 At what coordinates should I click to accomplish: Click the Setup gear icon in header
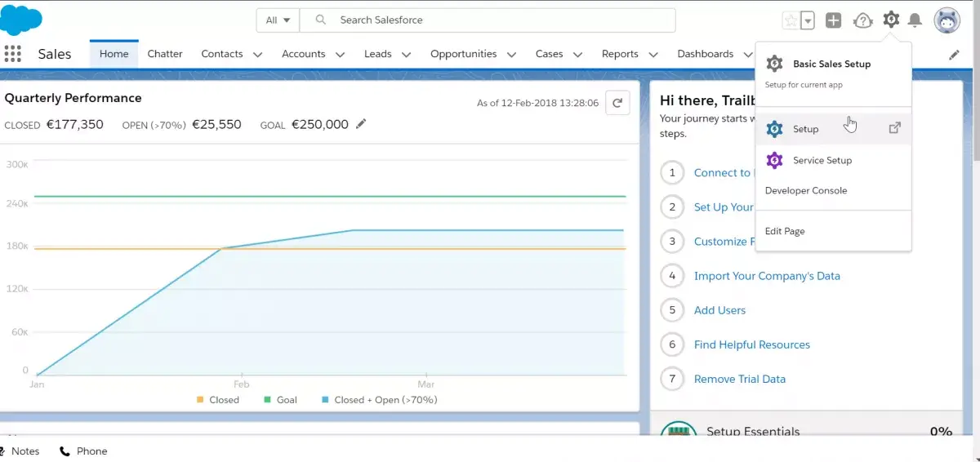[x=891, y=20]
